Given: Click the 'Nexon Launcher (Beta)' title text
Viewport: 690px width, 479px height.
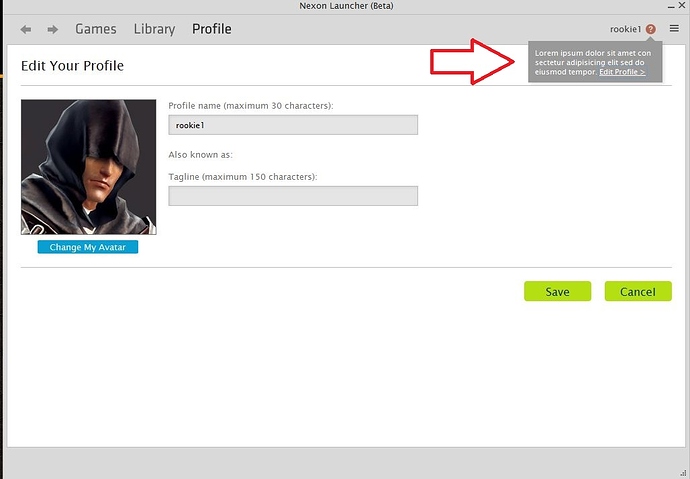Looking at the screenshot, I should click(x=346, y=6).
